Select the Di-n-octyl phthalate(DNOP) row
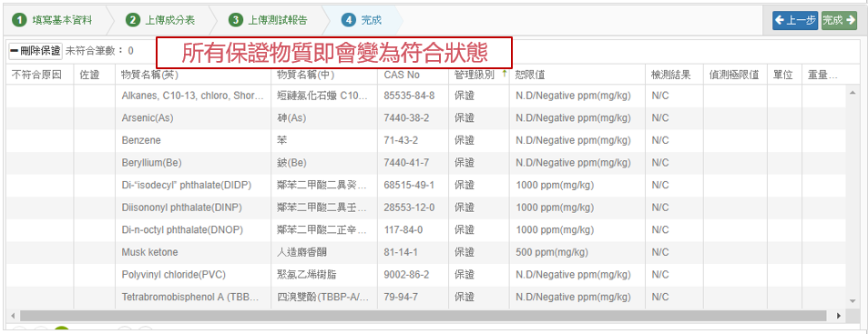The height and width of the screenshot is (334, 868). 425,230
